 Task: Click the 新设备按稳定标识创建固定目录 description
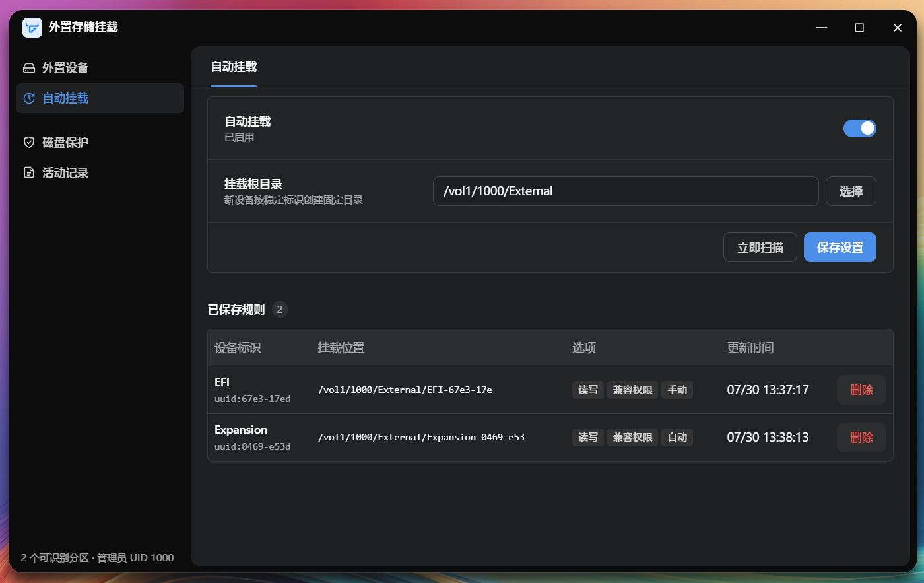pos(294,200)
